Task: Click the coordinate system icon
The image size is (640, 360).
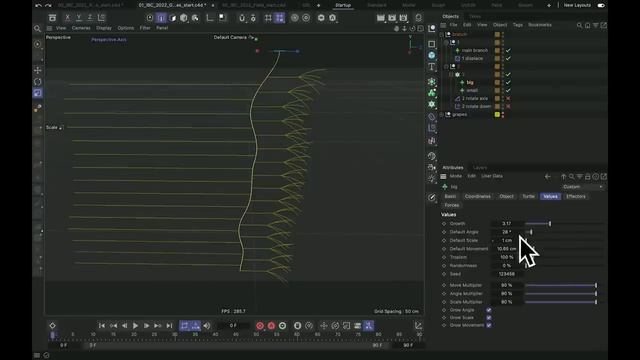Action: click(101, 18)
